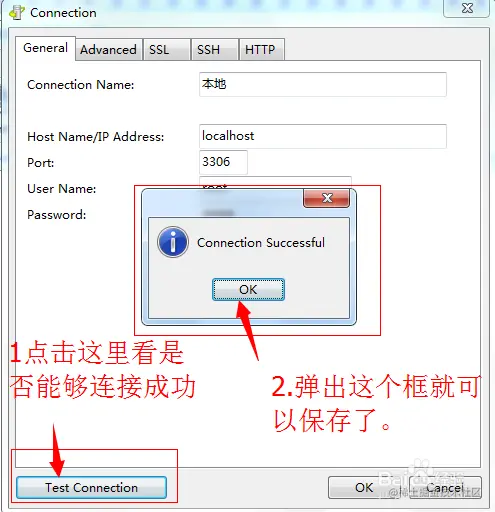
Task: Click the Connection window title icon
Action: [x=17, y=13]
